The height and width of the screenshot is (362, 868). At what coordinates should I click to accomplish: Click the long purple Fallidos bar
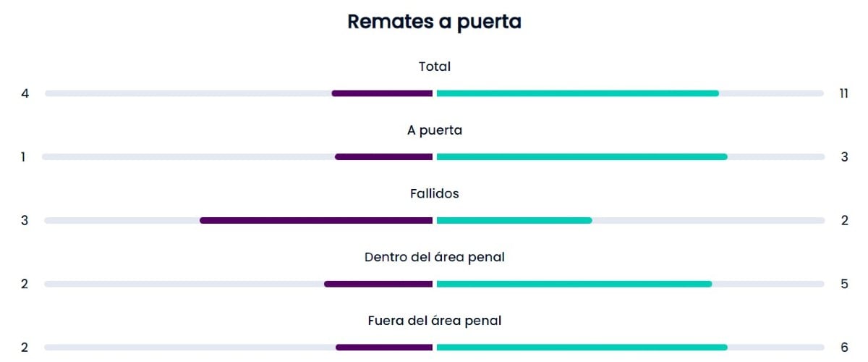click(x=316, y=220)
